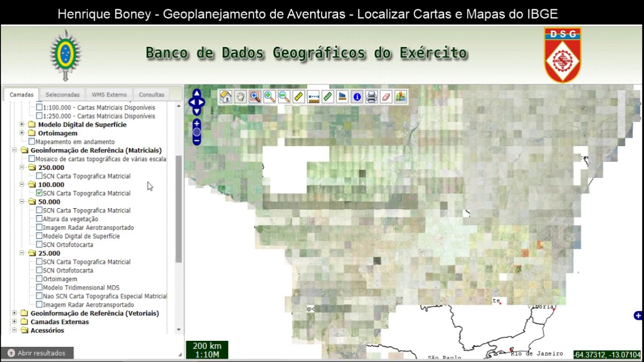Check 1:100.000 Cartas Matriciais Disponíveis
This screenshot has width=644, height=362.
pyautogui.click(x=39, y=108)
